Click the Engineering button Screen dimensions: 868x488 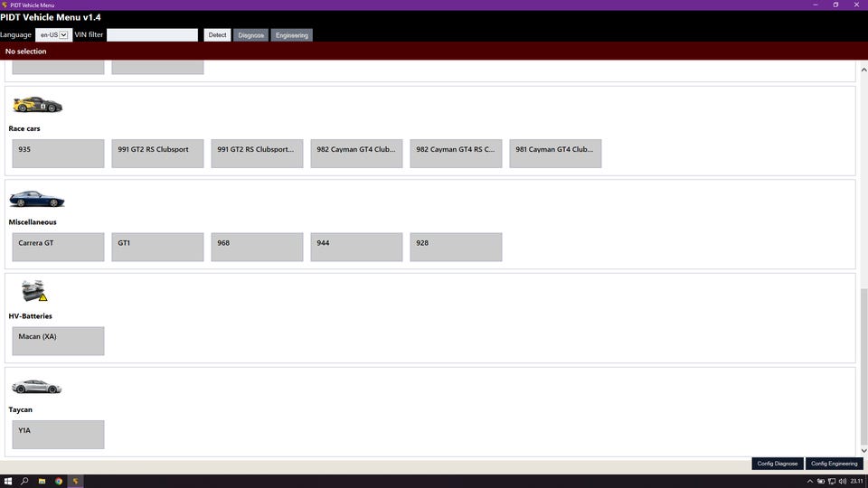point(292,35)
